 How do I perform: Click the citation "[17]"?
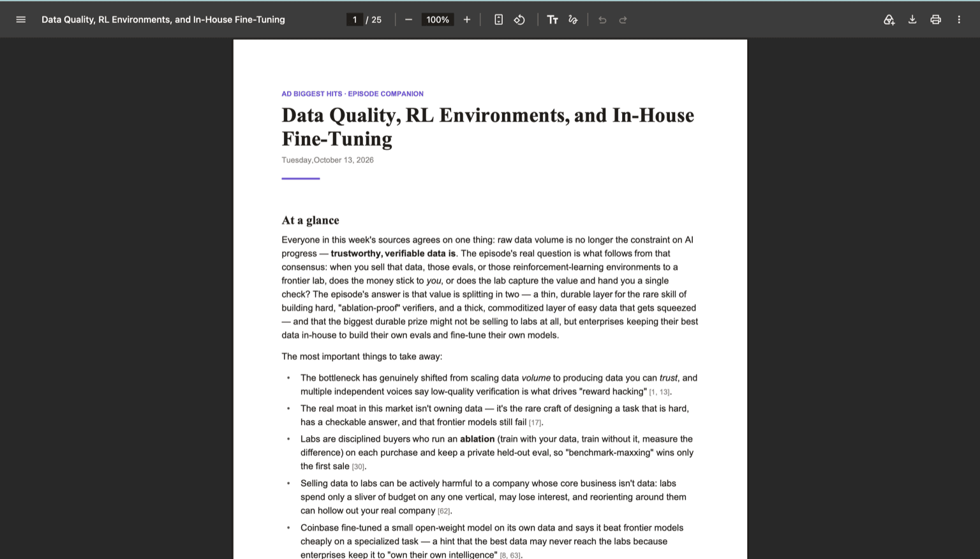[x=535, y=422]
